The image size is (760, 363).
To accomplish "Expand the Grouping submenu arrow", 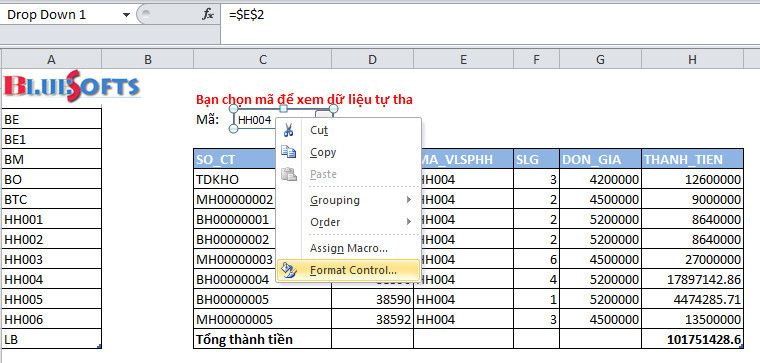I will pyautogui.click(x=409, y=200).
